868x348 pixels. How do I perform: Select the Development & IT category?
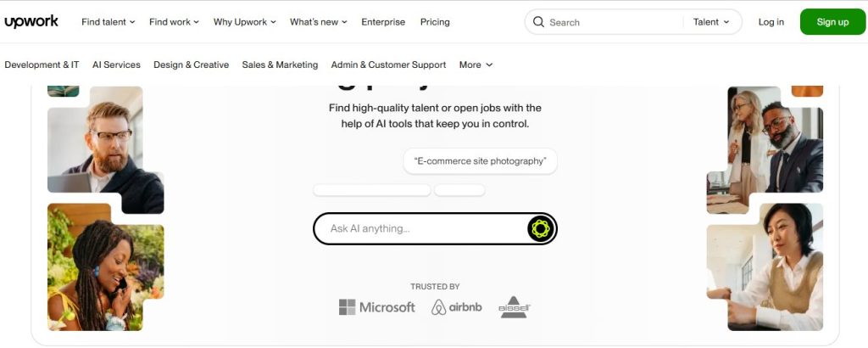(42, 65)
